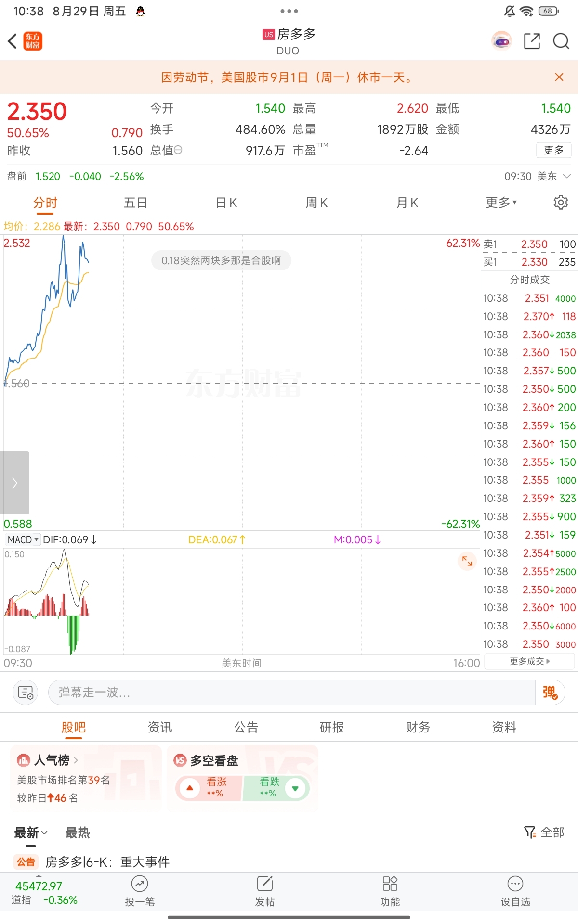Switch to the 日K chart tab
The image size is (578, 924).
coord(226,203)
